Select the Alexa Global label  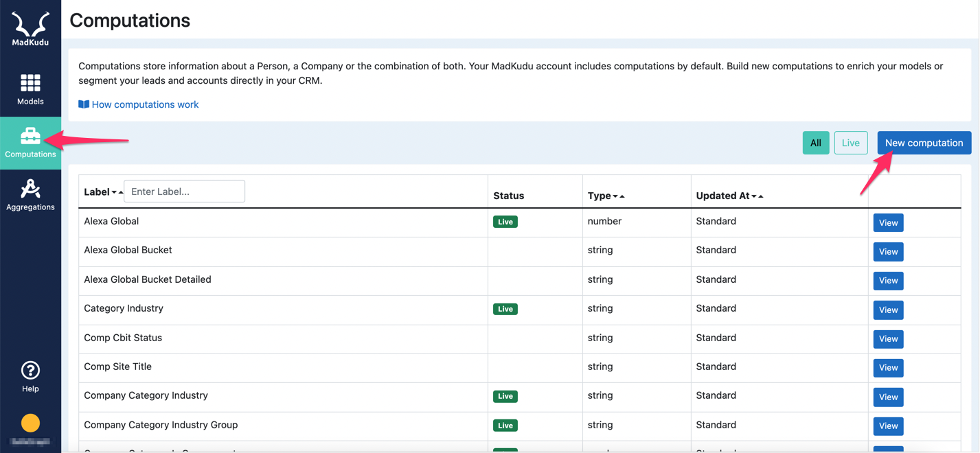point(111,221)
